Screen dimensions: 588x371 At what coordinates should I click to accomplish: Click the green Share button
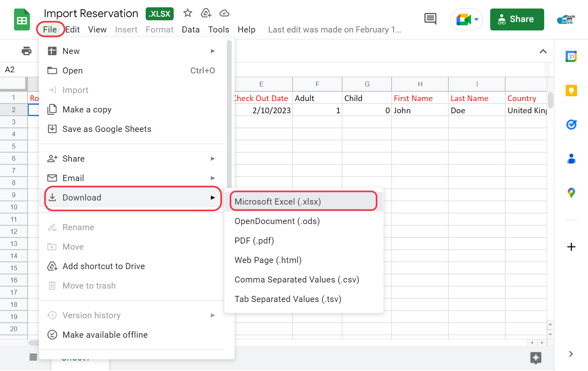[517, 19]
